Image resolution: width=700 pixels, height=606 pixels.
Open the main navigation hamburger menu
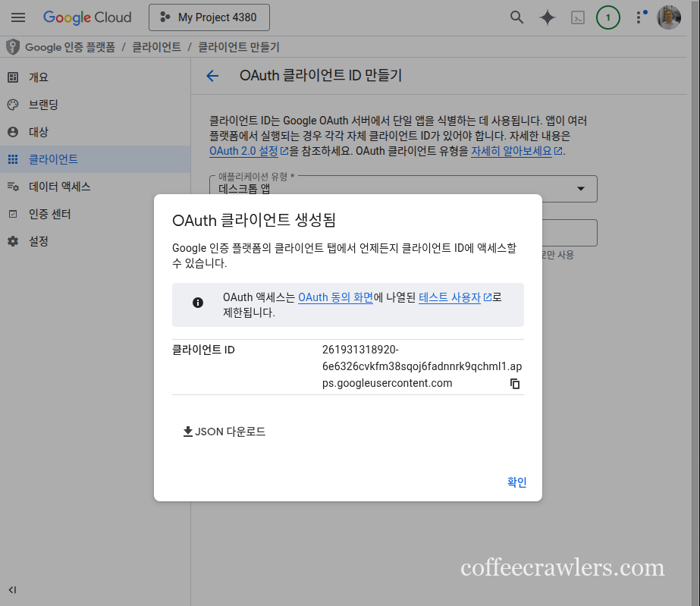[18, 17]
